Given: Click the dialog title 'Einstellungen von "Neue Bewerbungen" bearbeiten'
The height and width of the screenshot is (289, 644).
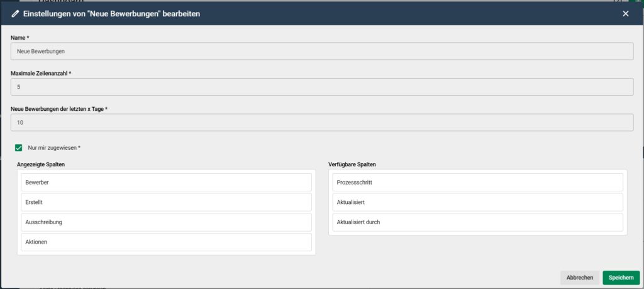Looking at the screenshot, I should 112,14.
